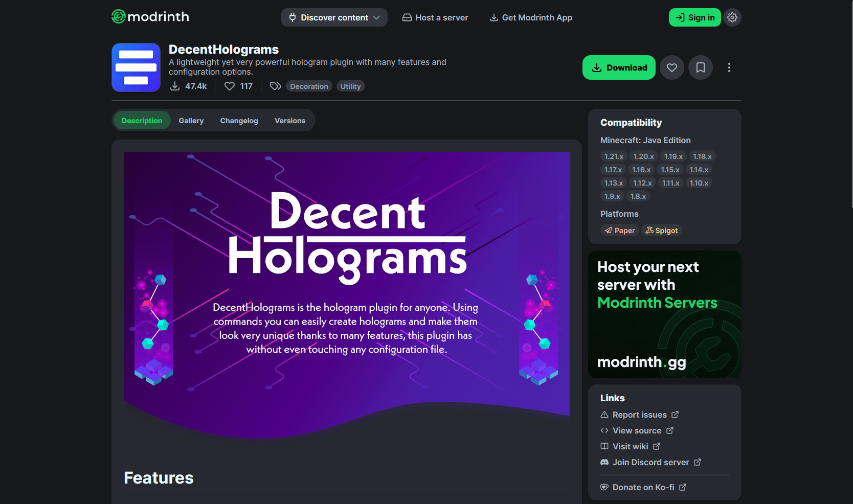Screen dimensions: 853x504
Task: Click the Decoration tag
Action: [309, 86]
